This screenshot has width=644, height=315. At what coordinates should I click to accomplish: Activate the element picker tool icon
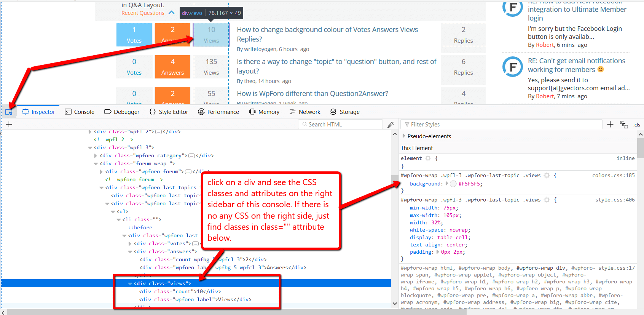9,112
